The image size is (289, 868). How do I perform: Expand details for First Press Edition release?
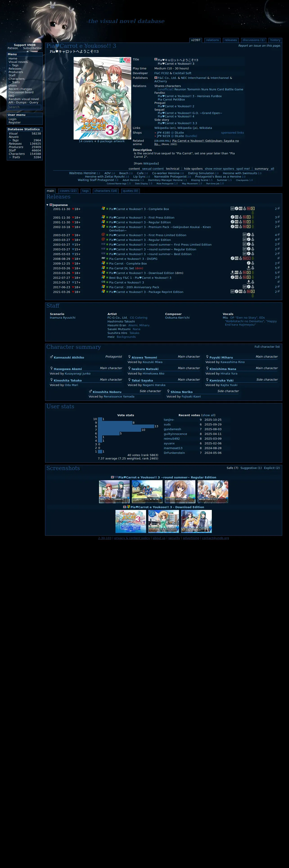tap(107, 218)
